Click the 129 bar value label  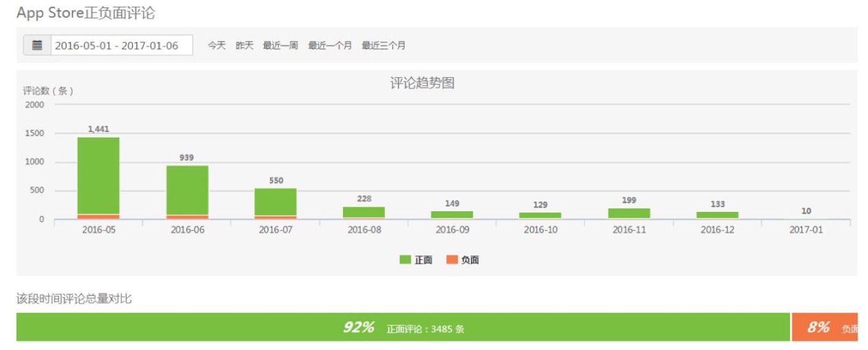tap(540, 204)
